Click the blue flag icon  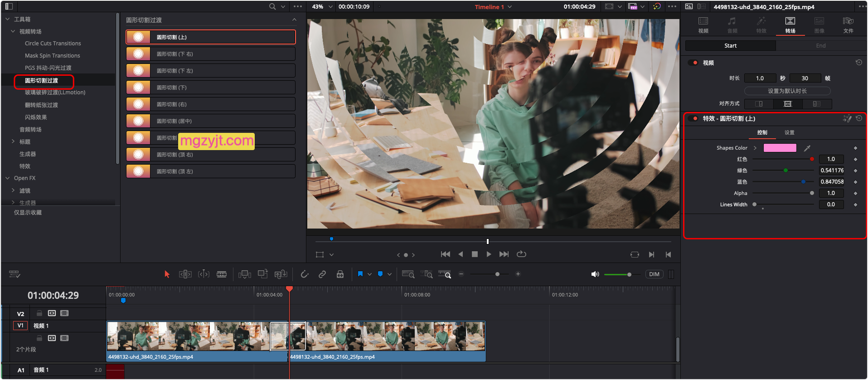point(360,274)
